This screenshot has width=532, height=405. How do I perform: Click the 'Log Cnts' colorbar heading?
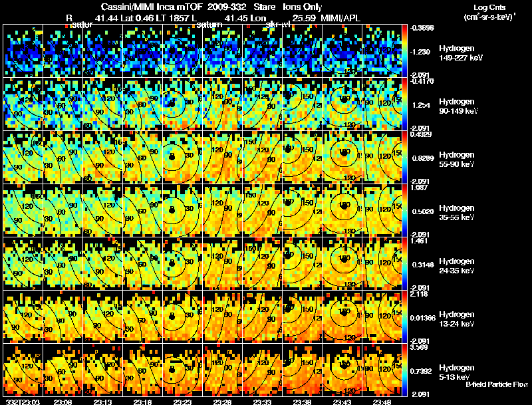tap(489, 7)
